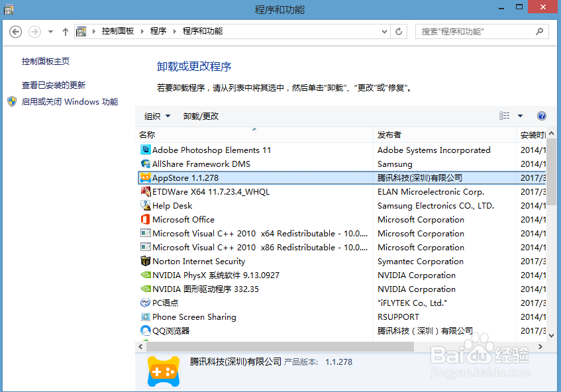
Task: Open the 组织 dropdown menu
Action: tap(157, 117)
